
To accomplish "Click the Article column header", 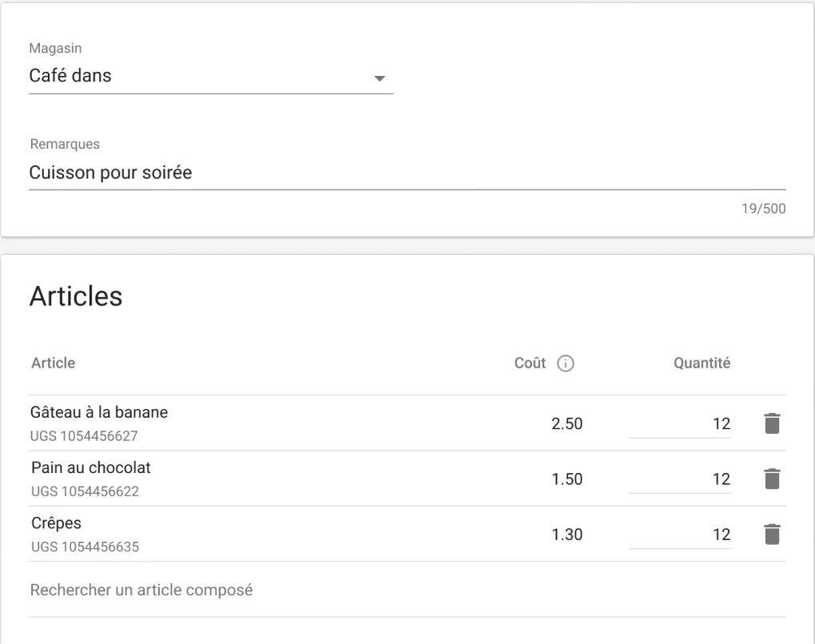I will pyautogui.click(x=53, y=364).
